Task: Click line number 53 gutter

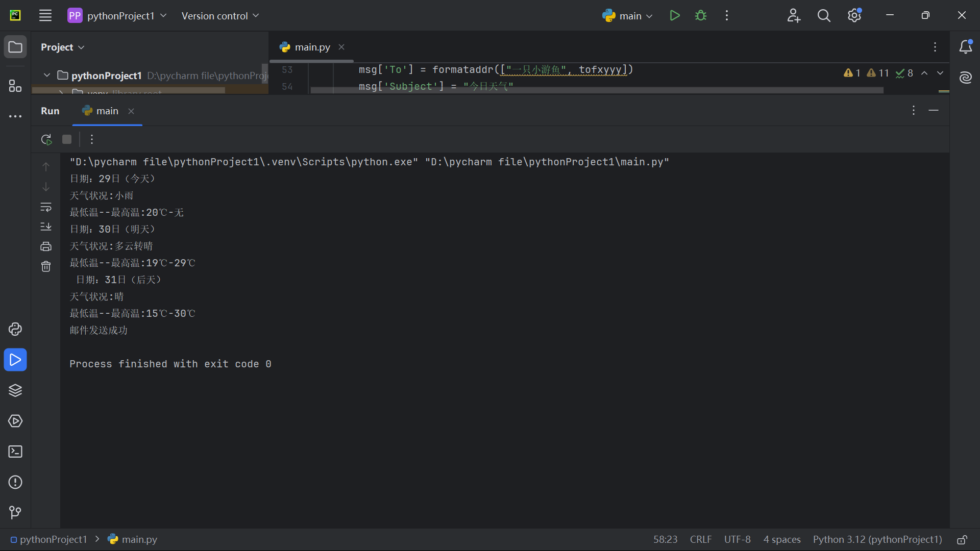Action: (287, 70)
